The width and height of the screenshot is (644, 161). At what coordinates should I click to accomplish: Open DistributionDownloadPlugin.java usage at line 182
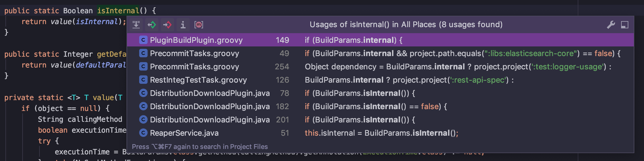click(x=210, y=106)
